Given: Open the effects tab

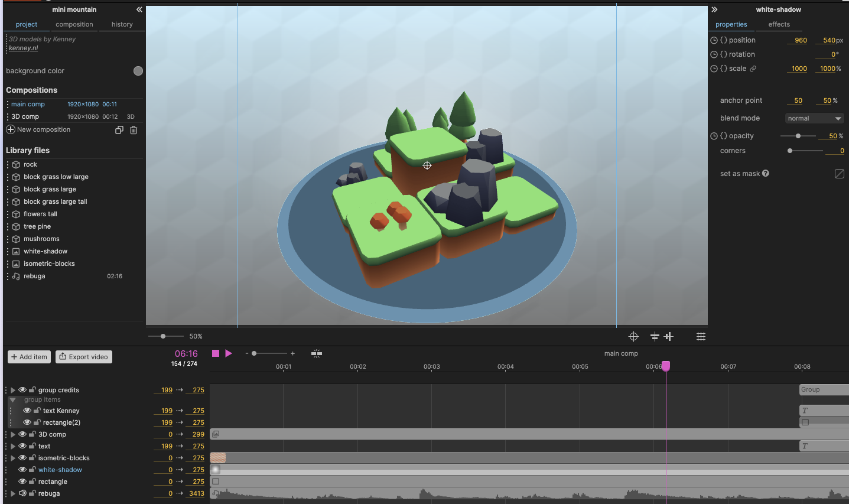Looking at the screenshot, I should (779, 24).
